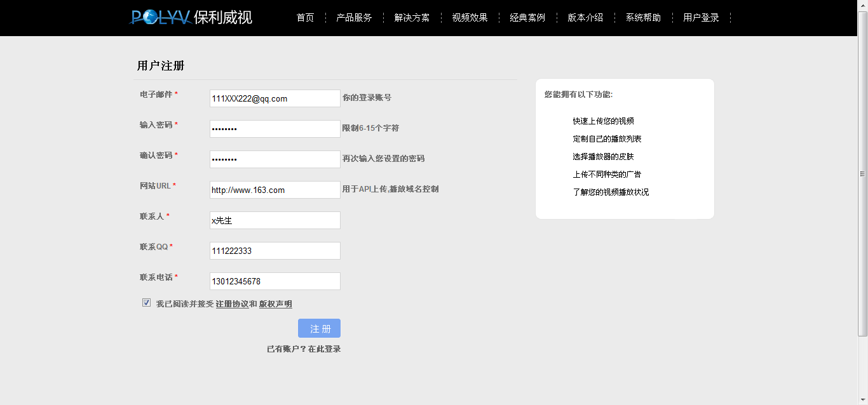Select the 网站URL input box
The image size is (868, 405).
275,190
